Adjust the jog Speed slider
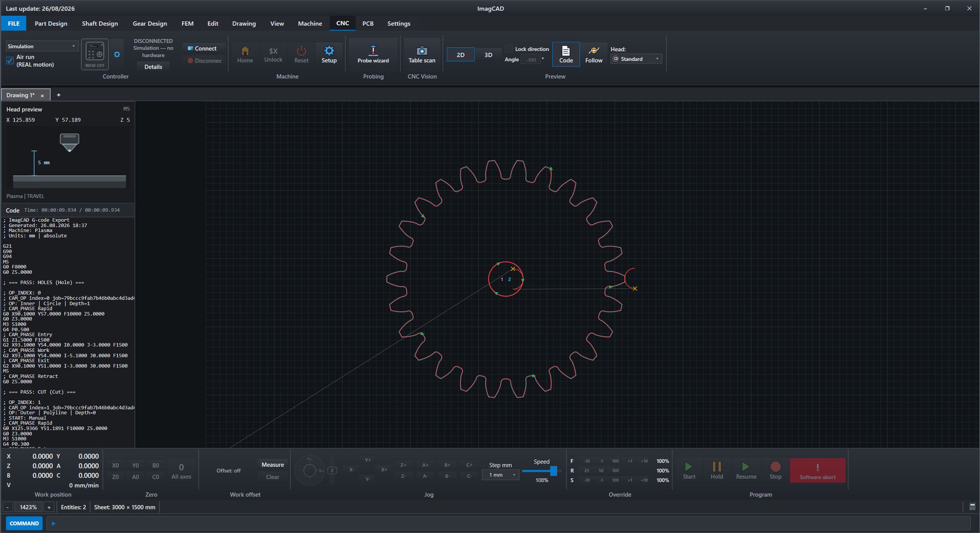The width and height of the screenshot is (980, 533). click(553, 471)
